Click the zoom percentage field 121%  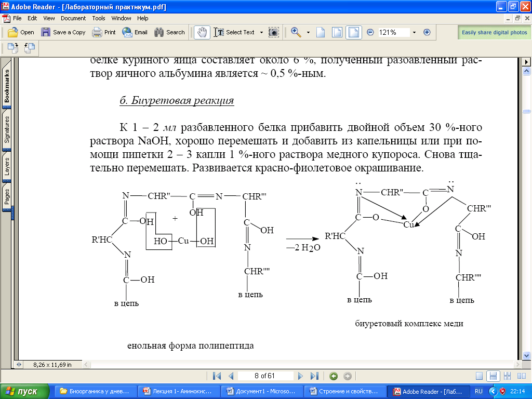pos(393,32)
